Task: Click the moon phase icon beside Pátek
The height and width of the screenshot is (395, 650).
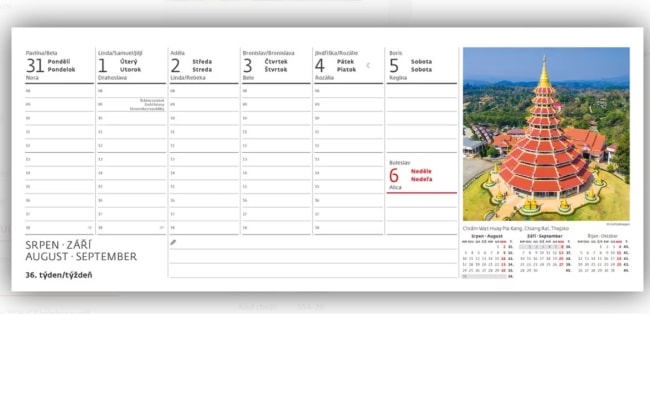Action: tap(368, 65)
